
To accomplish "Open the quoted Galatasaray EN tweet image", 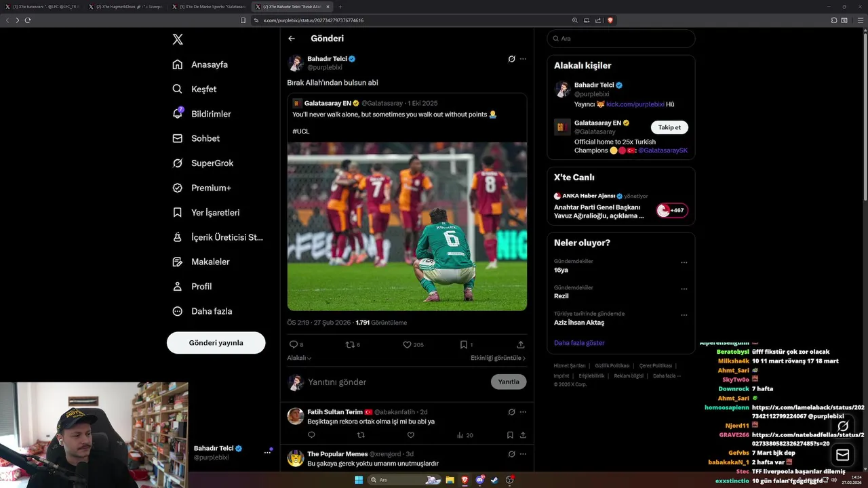I will pyautogui.click(x=407, y=226).
